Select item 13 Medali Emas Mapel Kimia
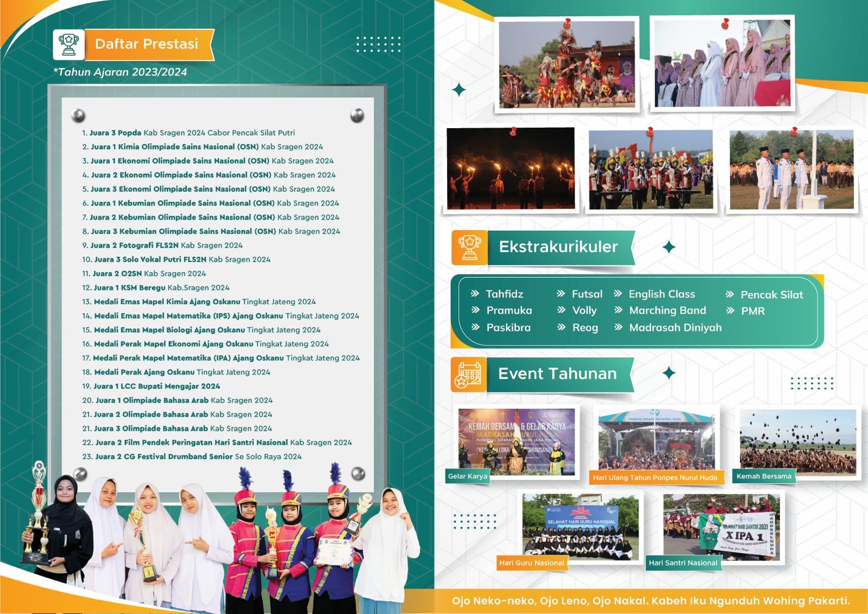The image size is (868, 614). 199,302
